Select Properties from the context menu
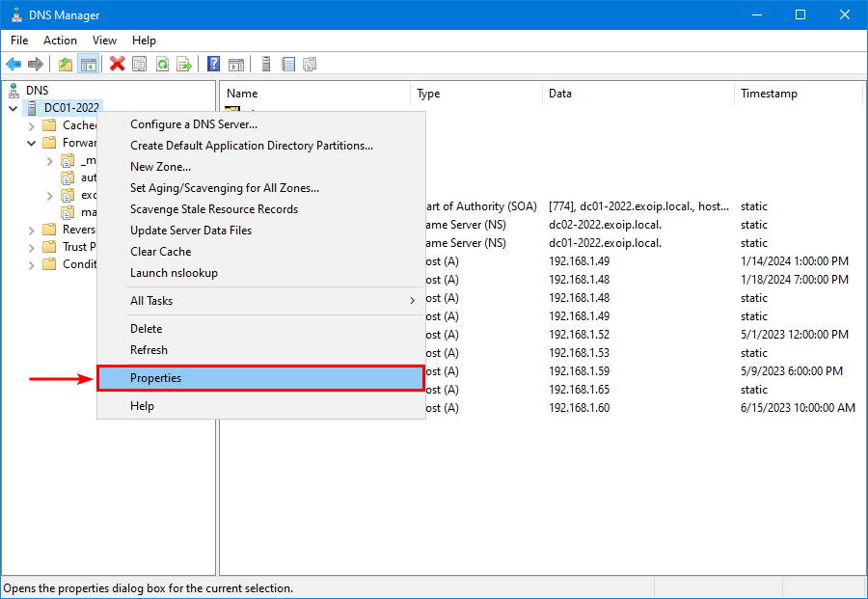The image size is (868, 599). [260, 378]
